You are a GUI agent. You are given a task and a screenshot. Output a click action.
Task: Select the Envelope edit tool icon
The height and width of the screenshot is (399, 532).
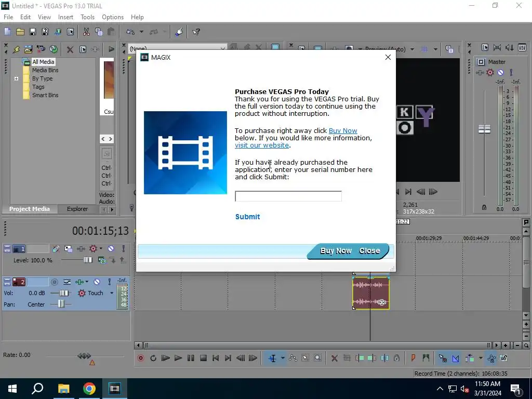(293, 358)
